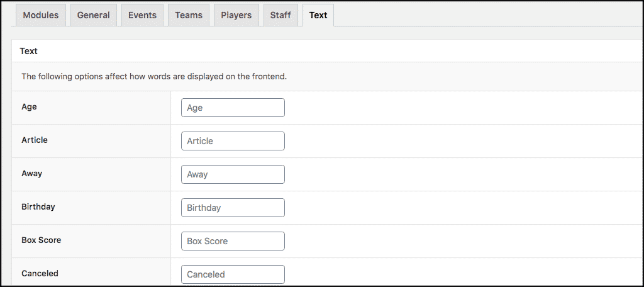Click the Canceled row label
644x287 pixels.
[40, 274]
